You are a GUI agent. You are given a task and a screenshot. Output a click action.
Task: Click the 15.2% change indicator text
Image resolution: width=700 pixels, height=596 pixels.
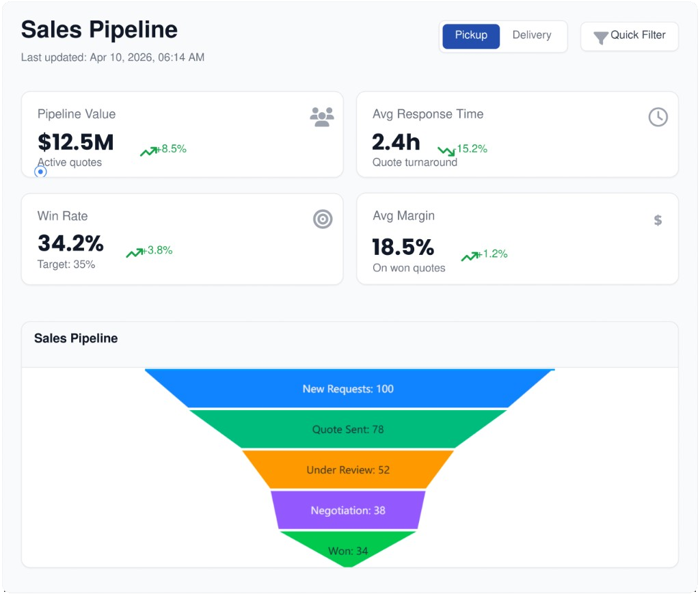tap(472, 149)
